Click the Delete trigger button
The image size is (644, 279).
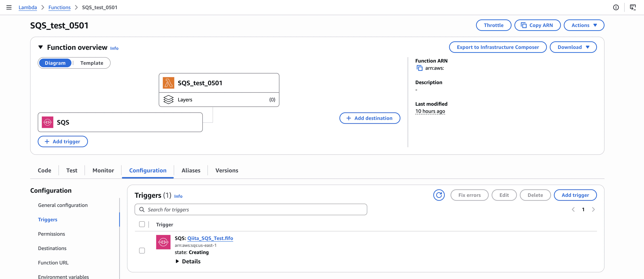[535, 195]
